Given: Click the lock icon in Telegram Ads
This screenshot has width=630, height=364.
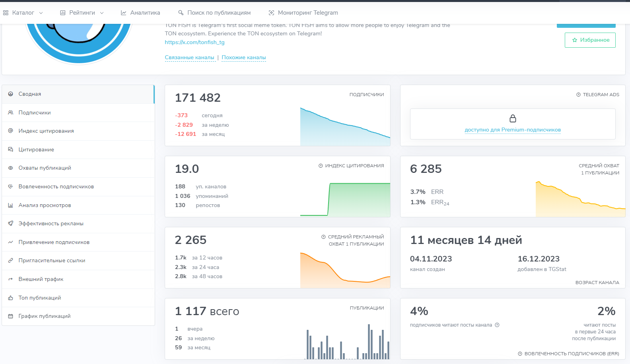Looking at the screenshot, I should click(513, 118).
